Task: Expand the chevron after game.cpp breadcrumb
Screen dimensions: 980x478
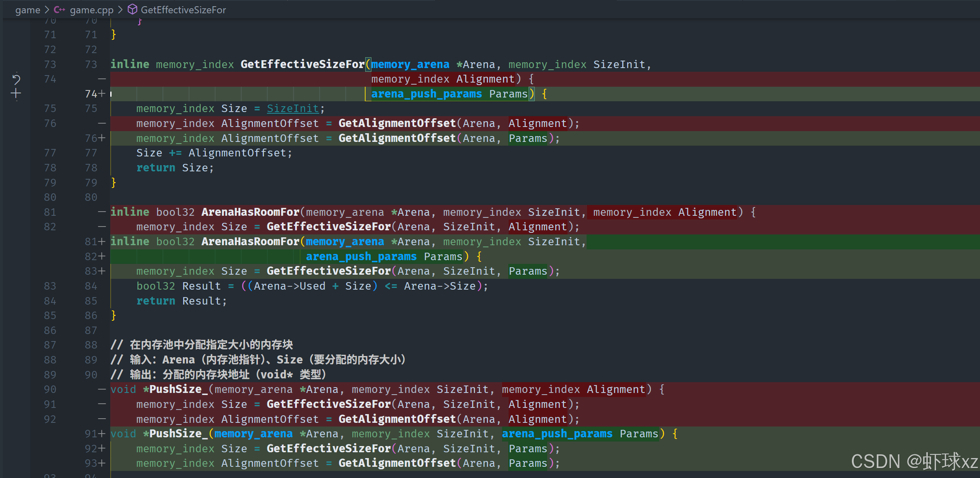Action: pyautogui.click(x=120, y=10)
